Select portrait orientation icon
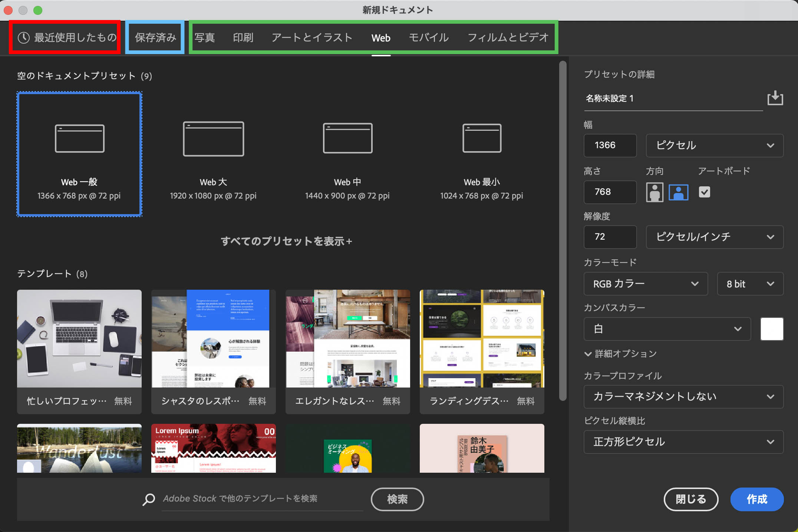The image size is (798, 532). (x=654, y=192)
